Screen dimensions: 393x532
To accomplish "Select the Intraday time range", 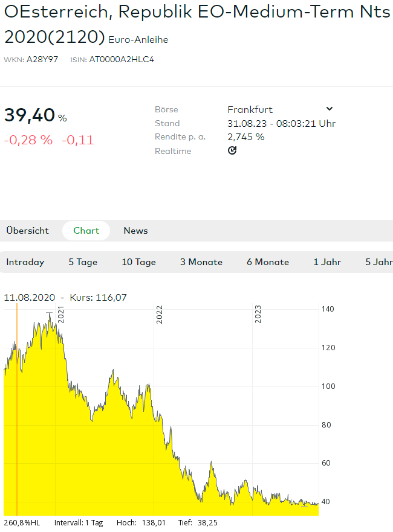I will tap(25, 262).
